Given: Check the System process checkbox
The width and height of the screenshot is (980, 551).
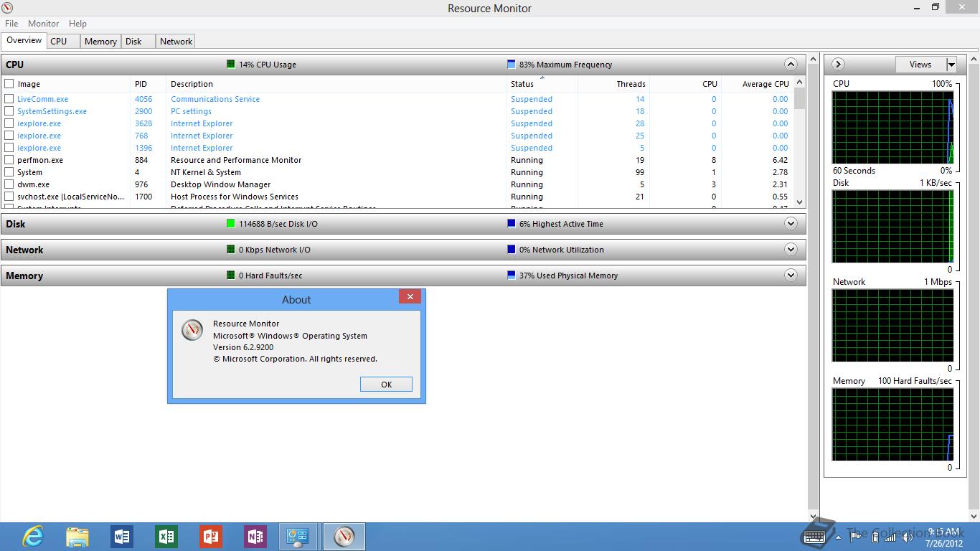Looking at the screenshot, I should (9, 172).
